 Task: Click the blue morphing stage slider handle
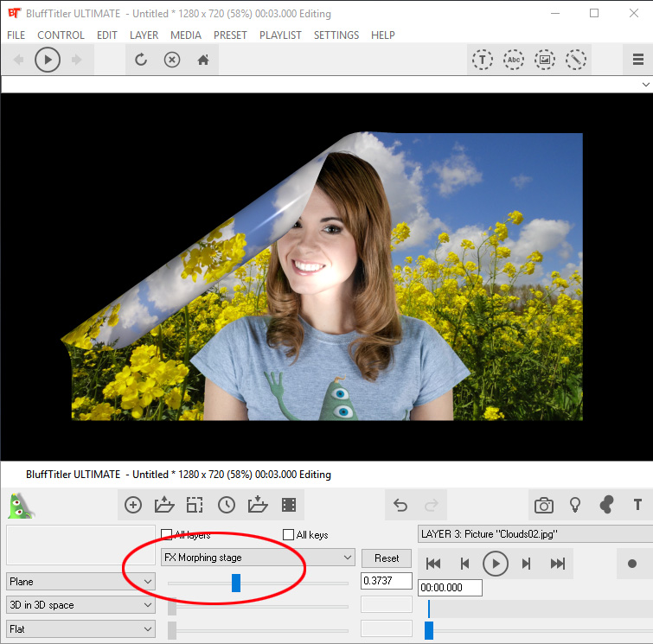coord(236,583)
